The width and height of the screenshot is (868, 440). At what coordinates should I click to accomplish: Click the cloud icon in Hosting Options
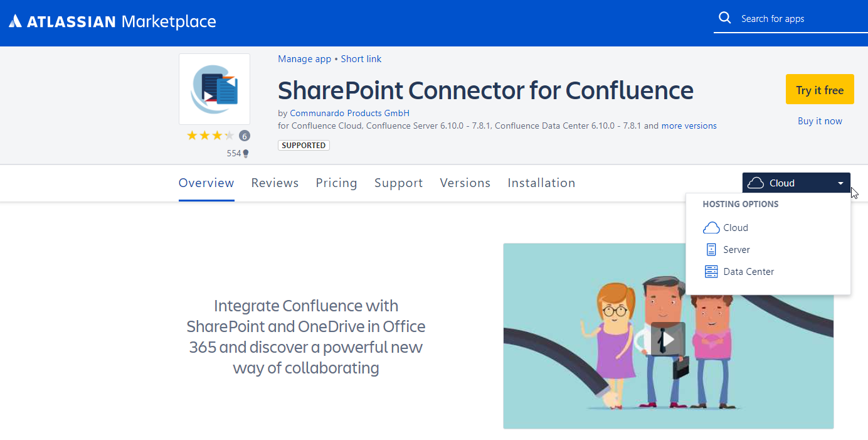point(711,228)
